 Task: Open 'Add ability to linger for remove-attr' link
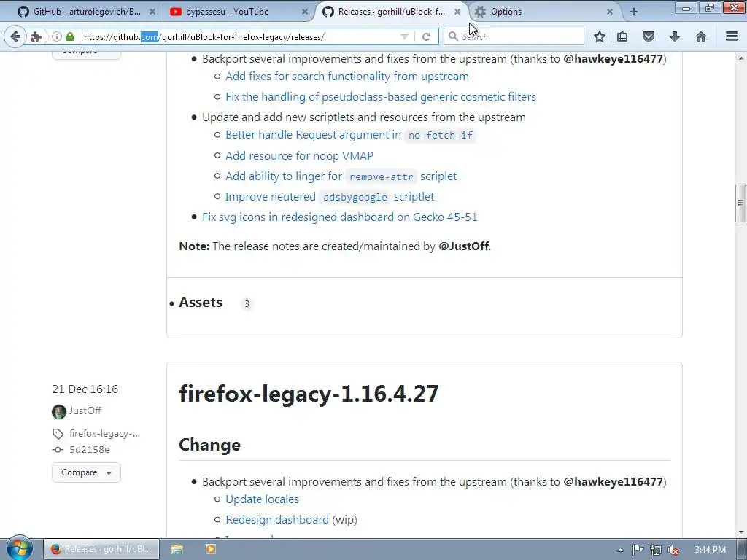pyautogui.click(x=341, y=176)
